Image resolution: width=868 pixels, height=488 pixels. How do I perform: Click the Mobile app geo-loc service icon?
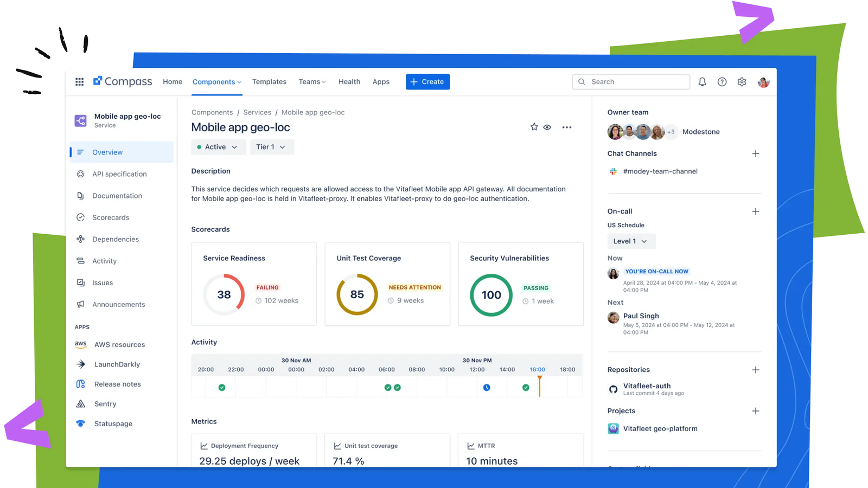[x=80, y=120]
